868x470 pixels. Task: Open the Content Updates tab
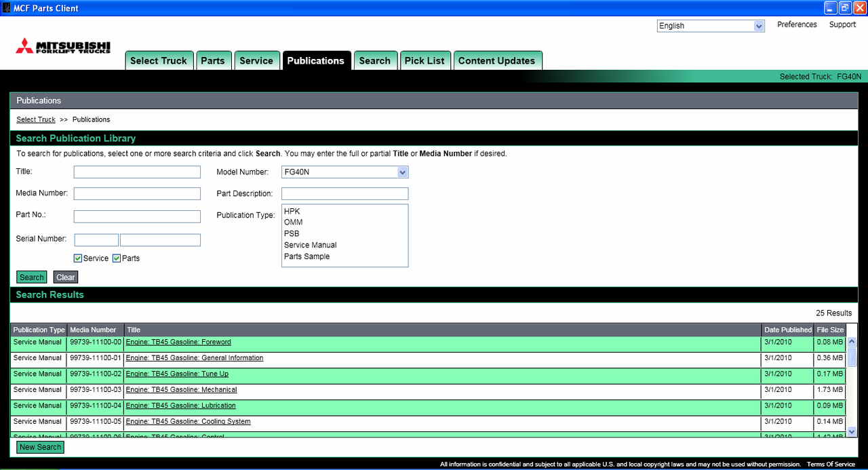click(497, 60)
